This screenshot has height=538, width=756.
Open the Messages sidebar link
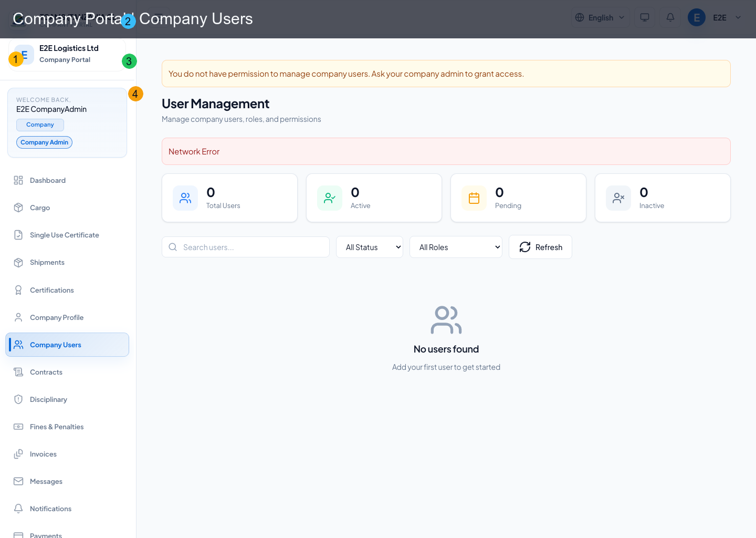[67, 481]
